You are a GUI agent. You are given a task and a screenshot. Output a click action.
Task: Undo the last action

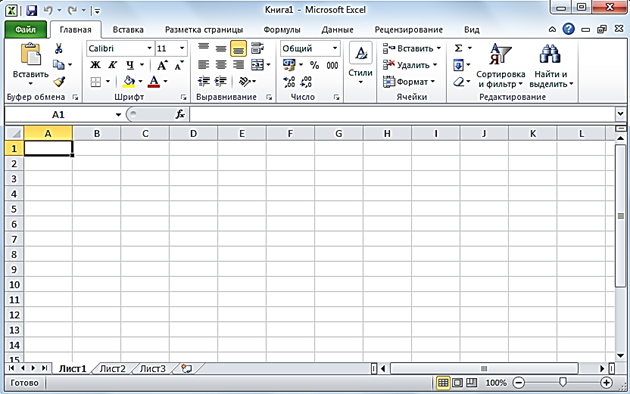tap(48, 10)
